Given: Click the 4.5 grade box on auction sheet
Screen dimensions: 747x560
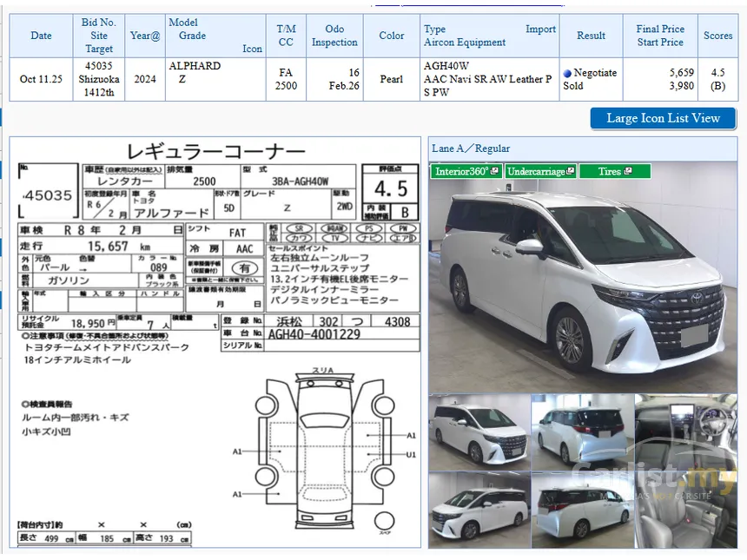Looking at the screenshot, I should 391,188.
